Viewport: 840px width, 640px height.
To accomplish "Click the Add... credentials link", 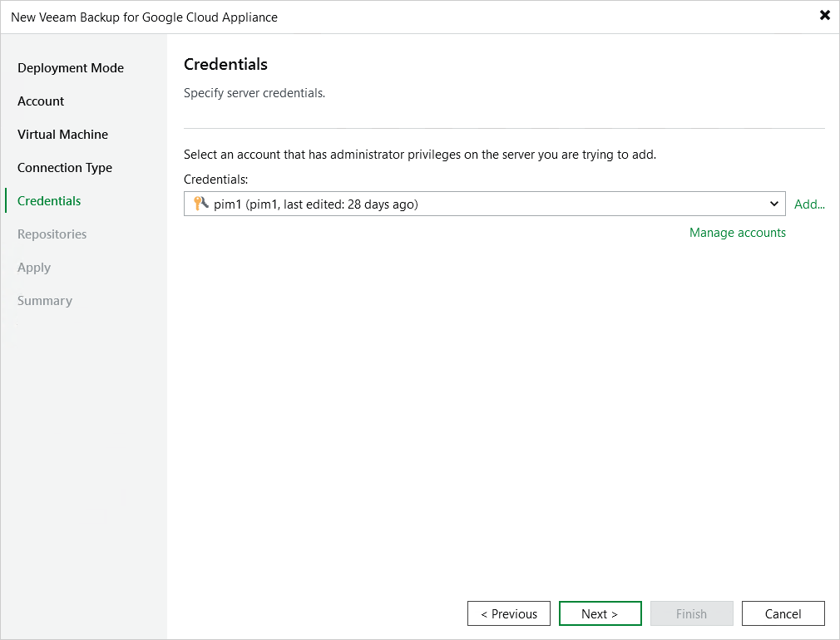I will 809,204.
